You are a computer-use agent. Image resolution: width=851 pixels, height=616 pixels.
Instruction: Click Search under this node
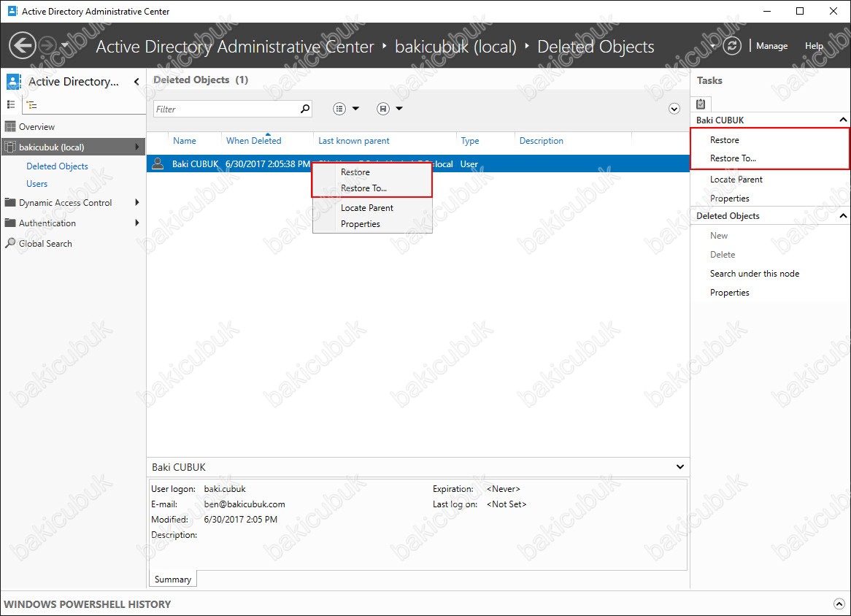755,274
